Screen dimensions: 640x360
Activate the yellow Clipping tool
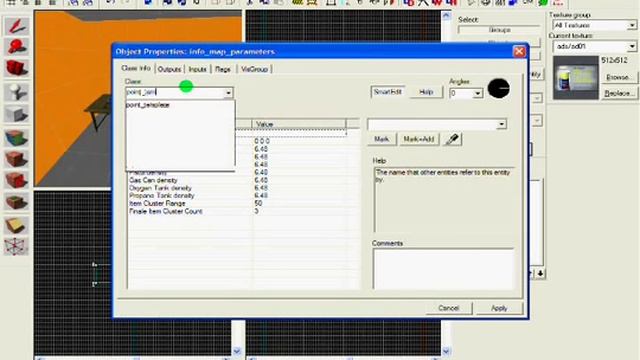pyautogui.click(x=16, y=225)
